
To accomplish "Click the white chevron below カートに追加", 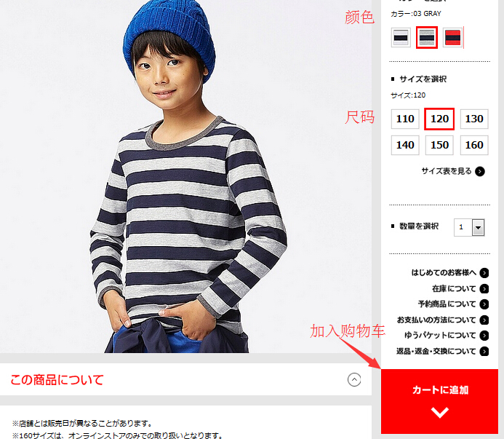I will point(440,412).
